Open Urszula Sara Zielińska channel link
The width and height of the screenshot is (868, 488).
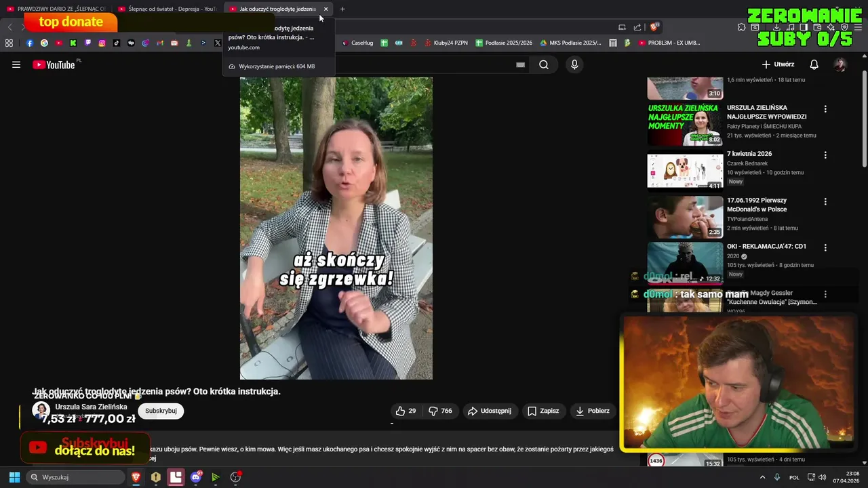(91, 407)
